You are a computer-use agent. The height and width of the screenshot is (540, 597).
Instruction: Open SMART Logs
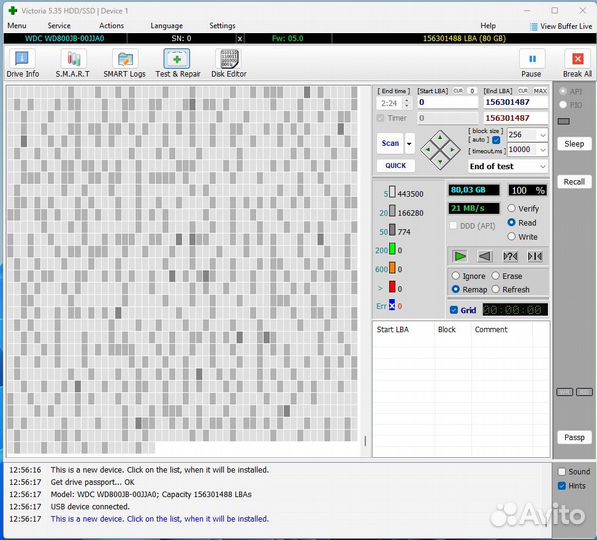tap(125, 64)
